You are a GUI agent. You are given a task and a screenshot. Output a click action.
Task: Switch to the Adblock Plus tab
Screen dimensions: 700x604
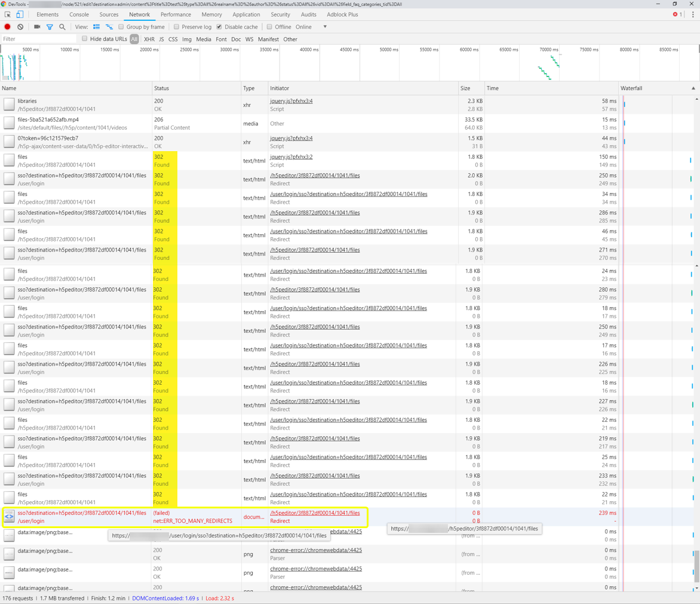pyautogui.click(x=342, y=15)
